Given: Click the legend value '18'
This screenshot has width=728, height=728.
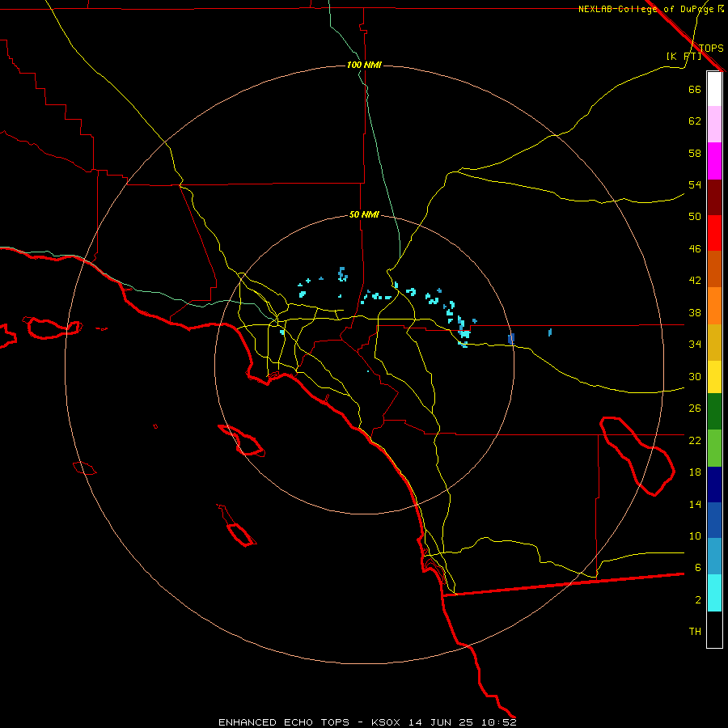Looking at the screenshot, I should click(x=695, y=472).
